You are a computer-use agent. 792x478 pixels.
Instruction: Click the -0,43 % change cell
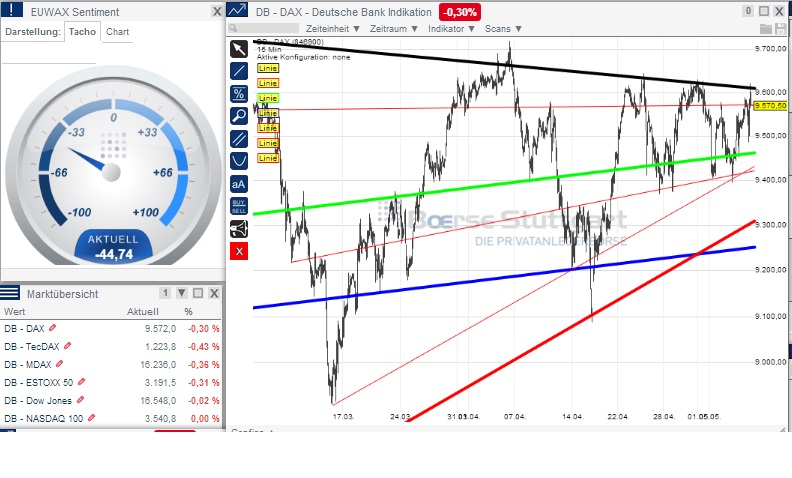[204, 347]
